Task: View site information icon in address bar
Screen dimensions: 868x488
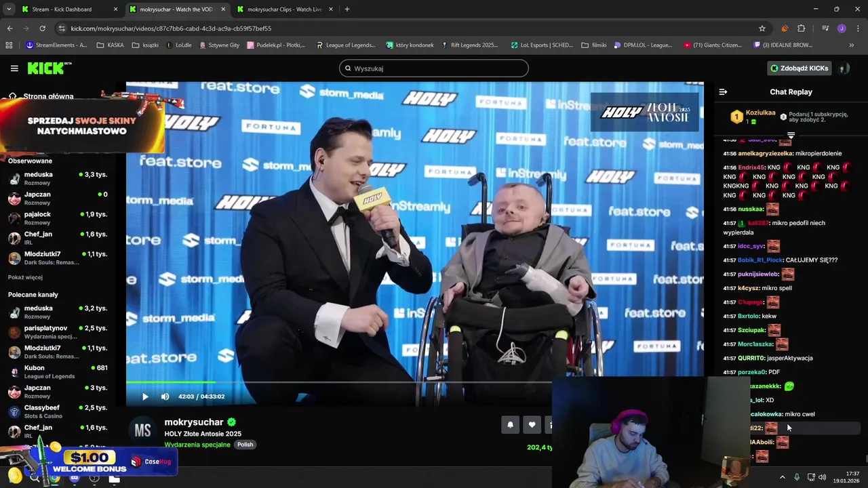Action: (x=62, y=28)
